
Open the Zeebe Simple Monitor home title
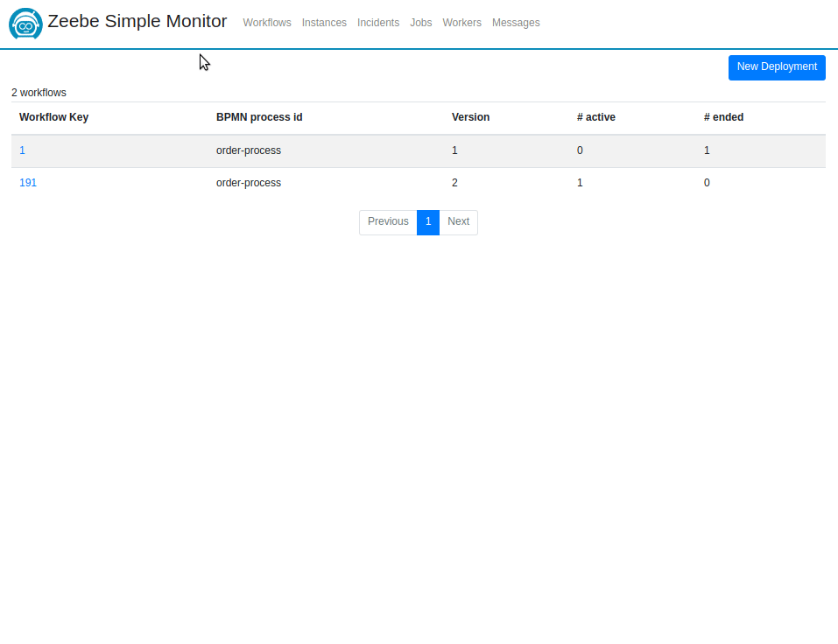tap(137, 21)
